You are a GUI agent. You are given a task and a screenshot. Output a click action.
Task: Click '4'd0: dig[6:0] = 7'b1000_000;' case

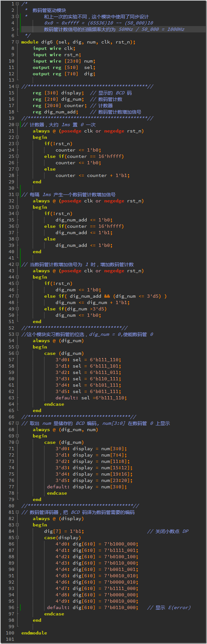(x=97, y=544)
